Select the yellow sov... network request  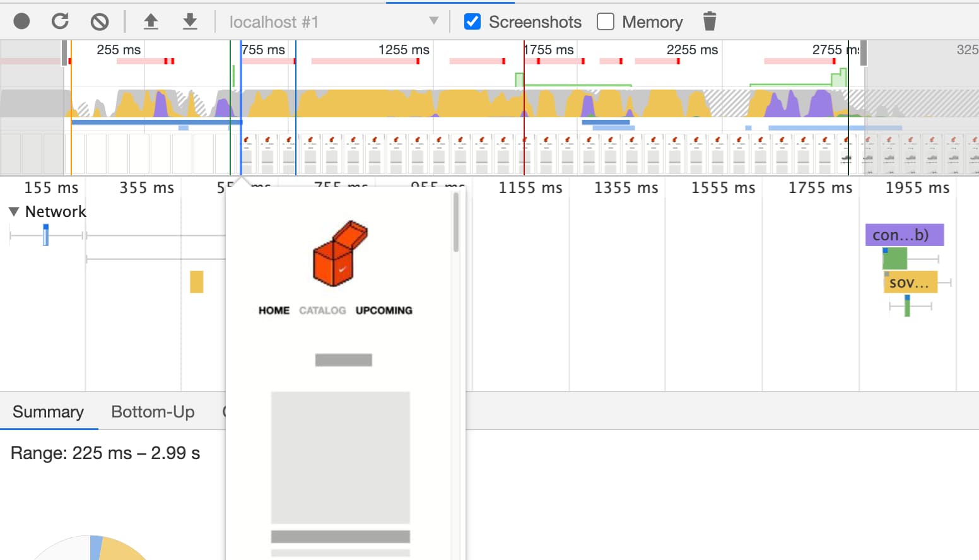coord(910,283)
